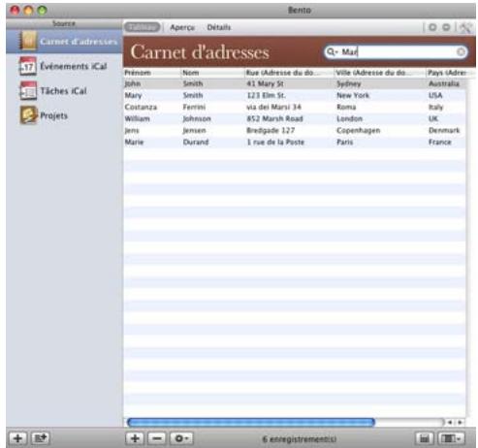Open the gear action menu dropdown
The width and height of the screenshot is (478, 448).
181,438
